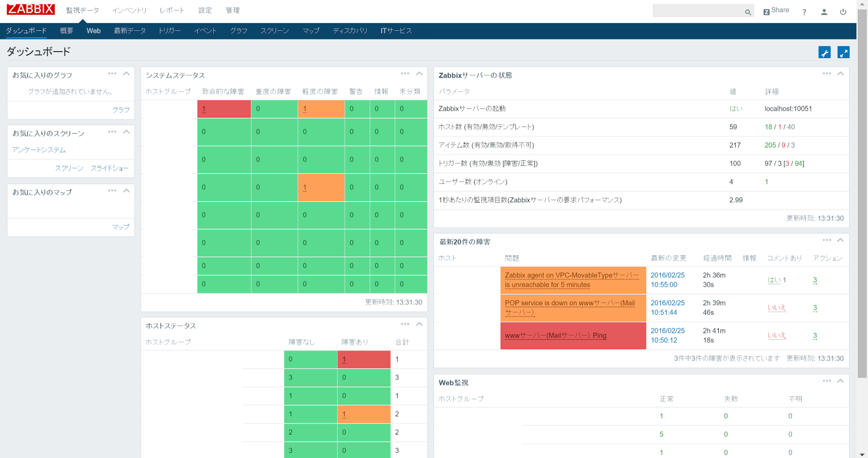868x458 pixels.
Task: Collapse the システムステータス widget
Action: (x=419, y=74)
